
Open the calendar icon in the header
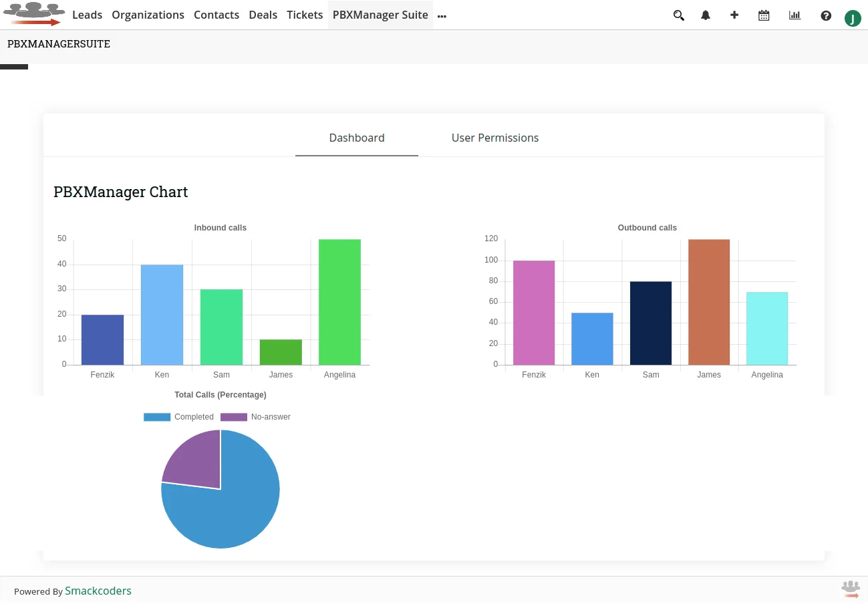(x=764, y=15)
